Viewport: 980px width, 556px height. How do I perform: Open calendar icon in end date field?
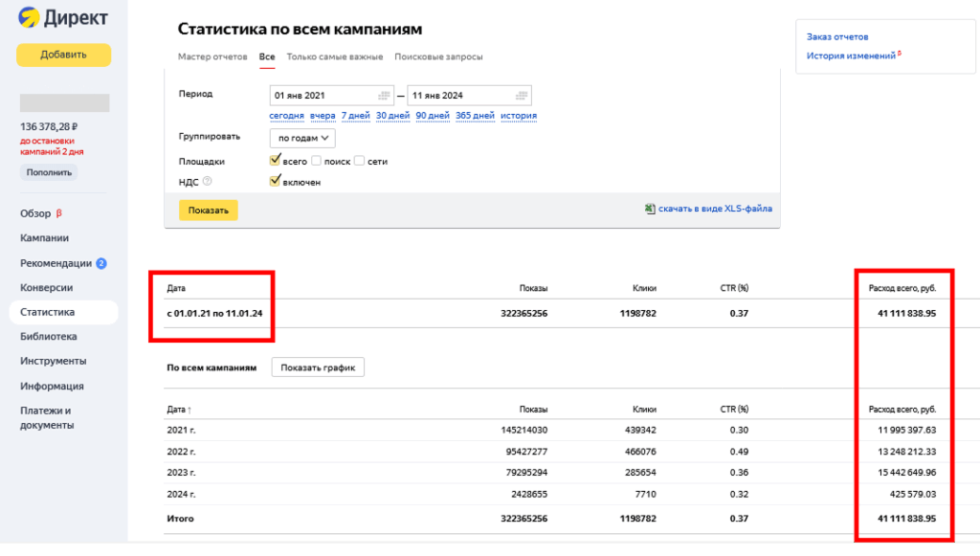521,96
